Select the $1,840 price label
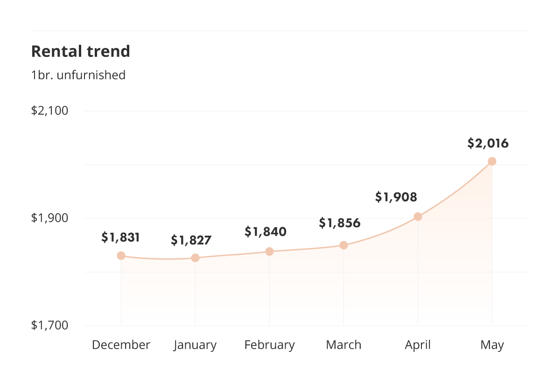 (266, 231)
